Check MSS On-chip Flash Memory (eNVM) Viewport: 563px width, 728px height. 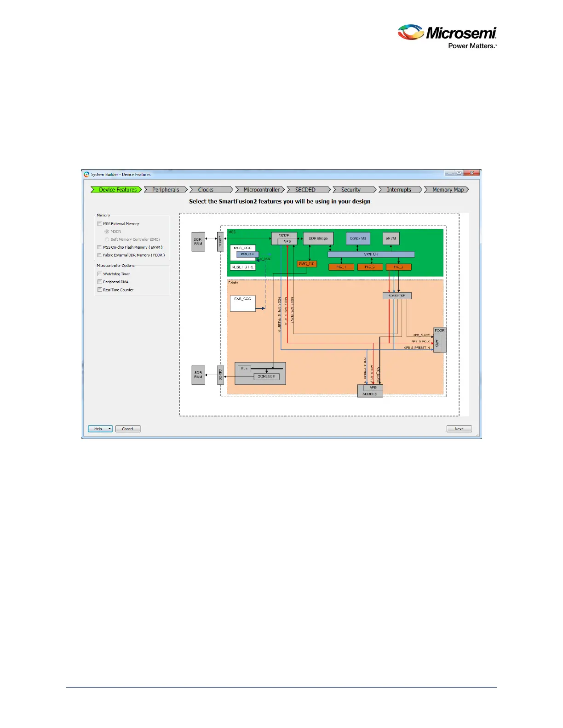[x=100, y=247]
